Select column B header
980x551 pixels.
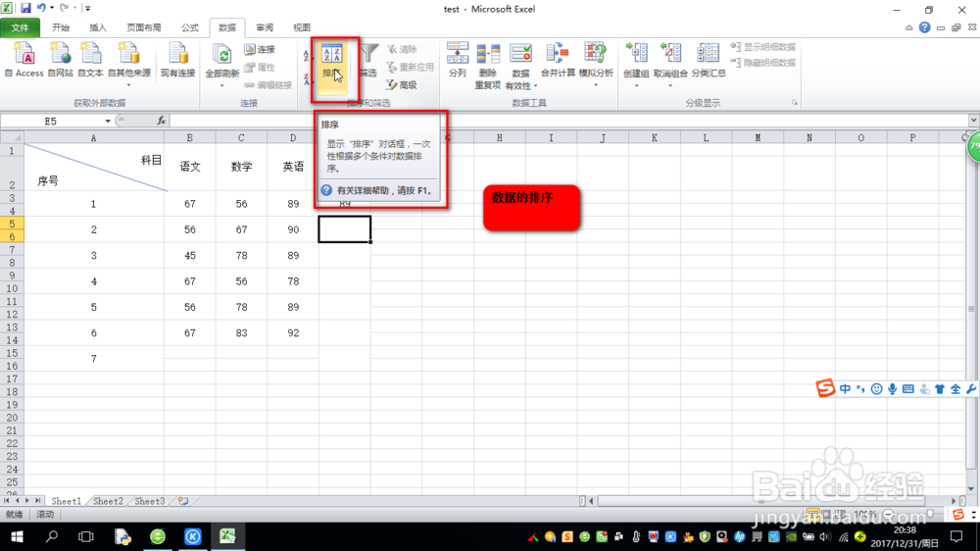click(189, 137)
